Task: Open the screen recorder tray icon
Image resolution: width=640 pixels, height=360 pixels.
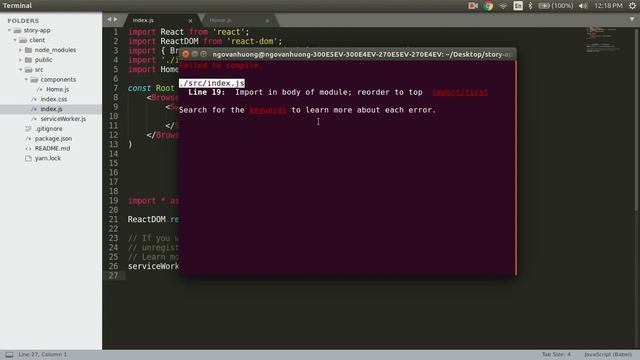Action: [473, 6]
